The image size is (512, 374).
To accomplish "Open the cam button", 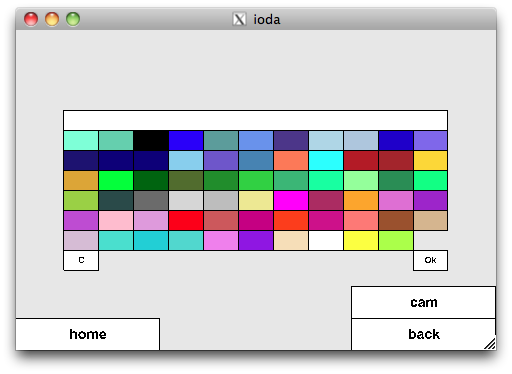I will 423,302.
